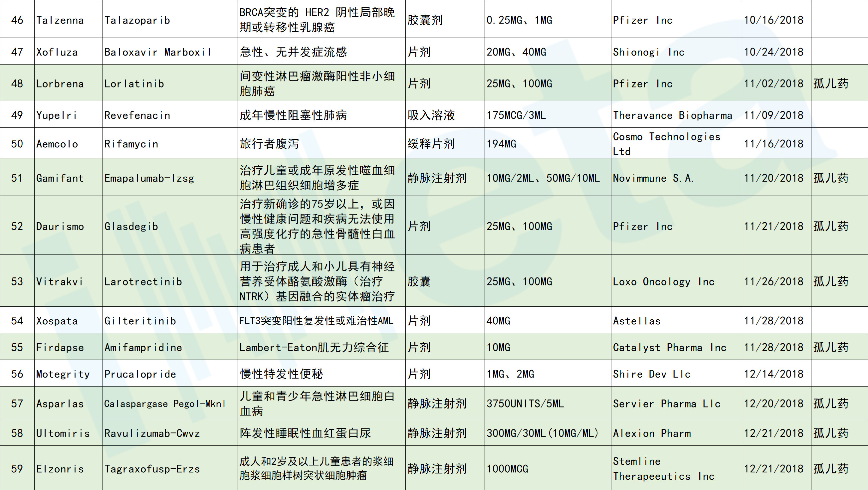Screen dimensions: 868x490
Task: Click the Asparlas cell
Action: click(x=69, y=403)
